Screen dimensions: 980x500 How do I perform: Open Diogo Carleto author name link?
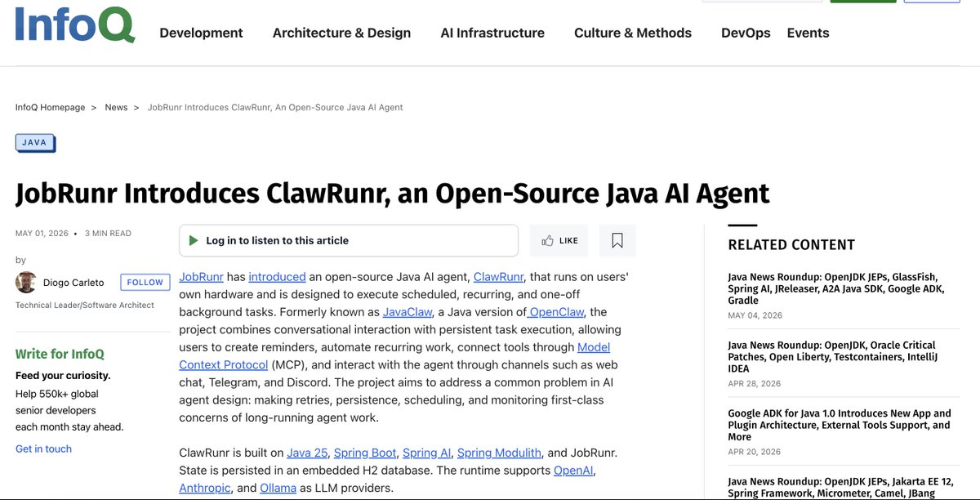tap(73, 283)
